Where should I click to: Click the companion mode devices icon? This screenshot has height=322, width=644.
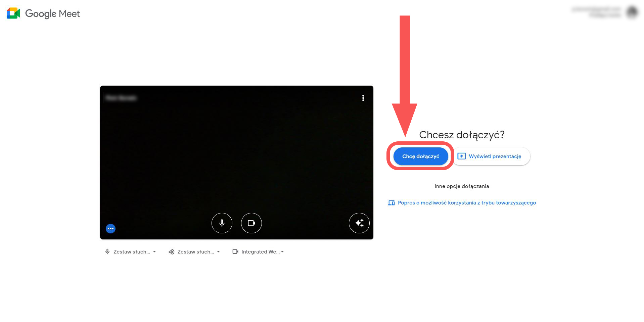391,203
